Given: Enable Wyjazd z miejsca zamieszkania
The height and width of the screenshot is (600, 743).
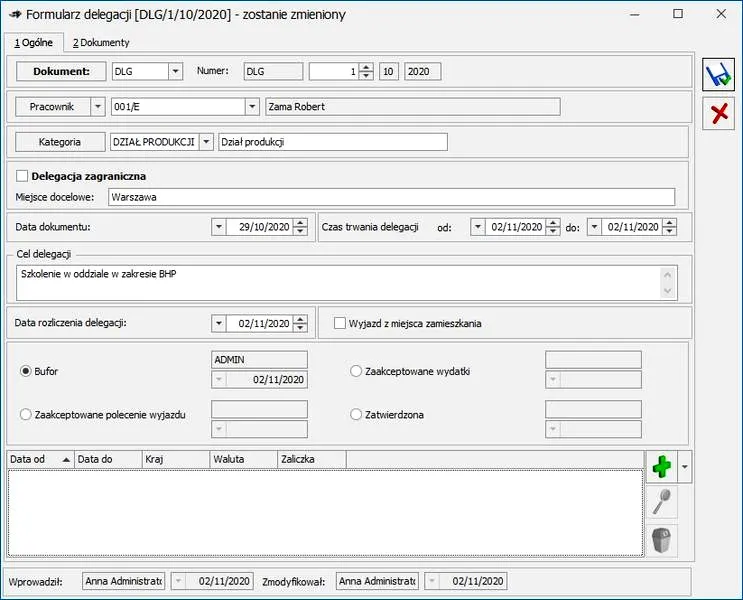Looking at the screenshot, I should click(x=340, y=323).
